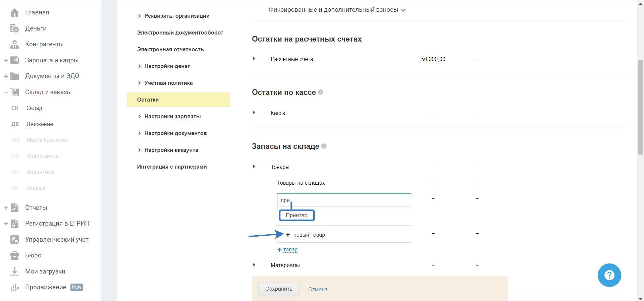
Task: Expand the Касса row
Action: click(254, 113)
